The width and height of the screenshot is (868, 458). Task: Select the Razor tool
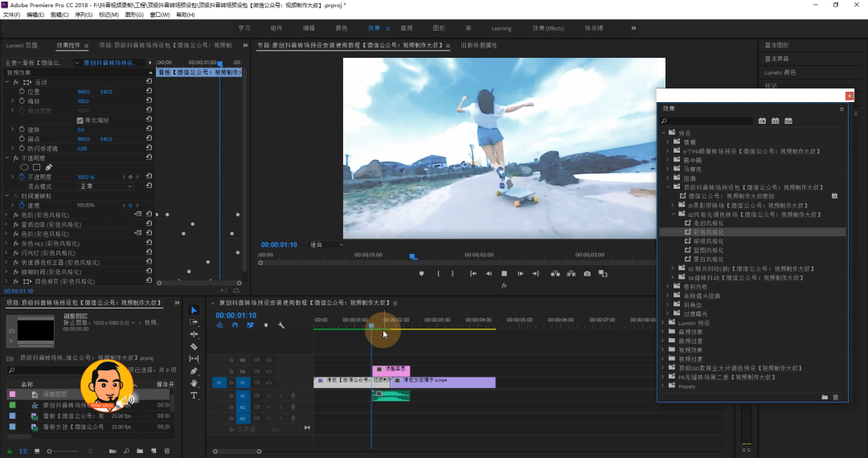[x=194, y=346]
